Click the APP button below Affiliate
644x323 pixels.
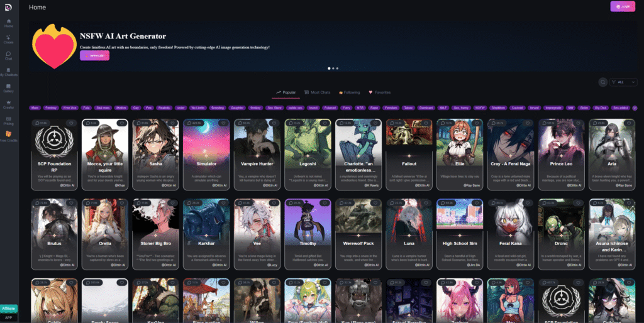tap(9, 318)
